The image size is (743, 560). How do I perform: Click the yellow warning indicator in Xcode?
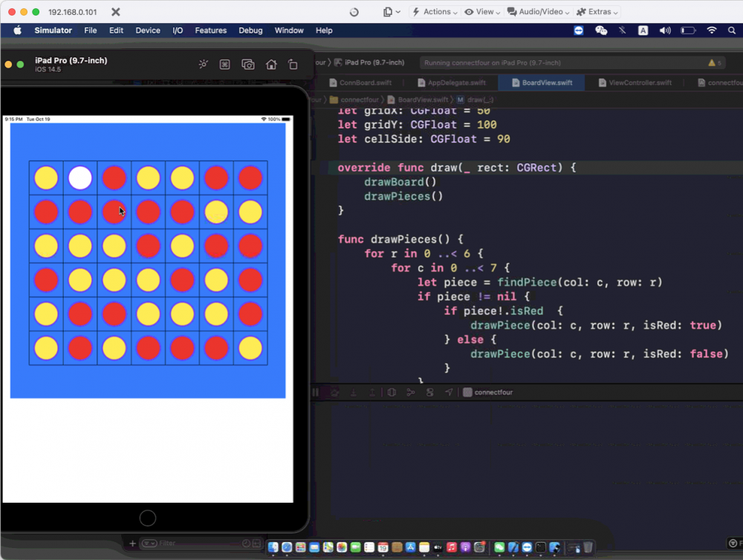point(715,62)
